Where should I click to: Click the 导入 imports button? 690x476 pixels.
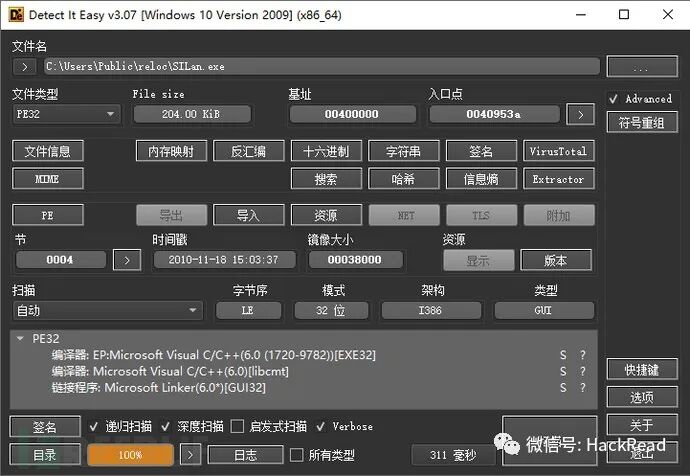pos(249,216)
